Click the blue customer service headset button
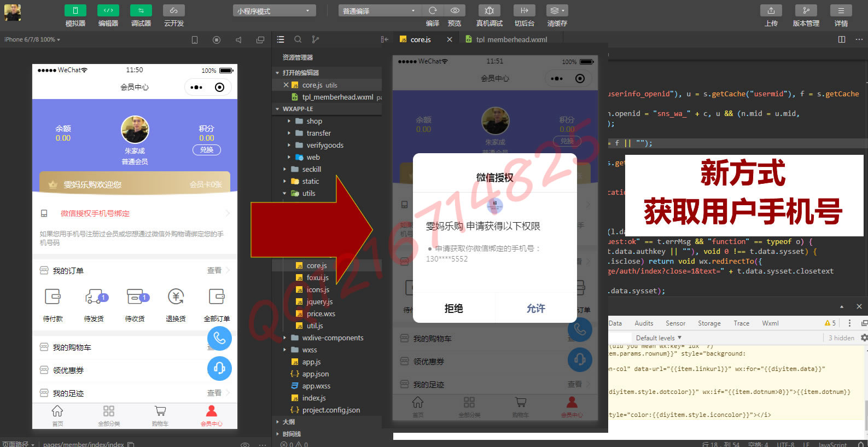The width and height of the screenshot is (868, 447). [219, 368]
